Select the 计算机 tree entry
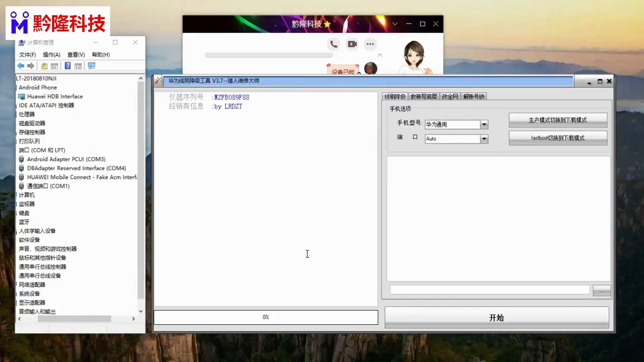The image size is (644, 362). click(27, 195)
